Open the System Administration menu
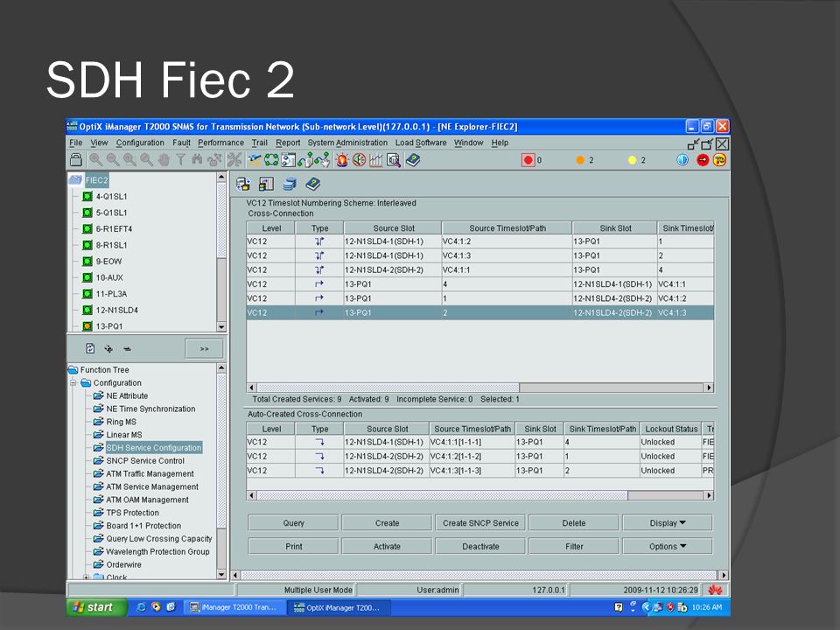The width and height of the screenshot is (840, 630). pyautogui.click(x=347, y=143)
